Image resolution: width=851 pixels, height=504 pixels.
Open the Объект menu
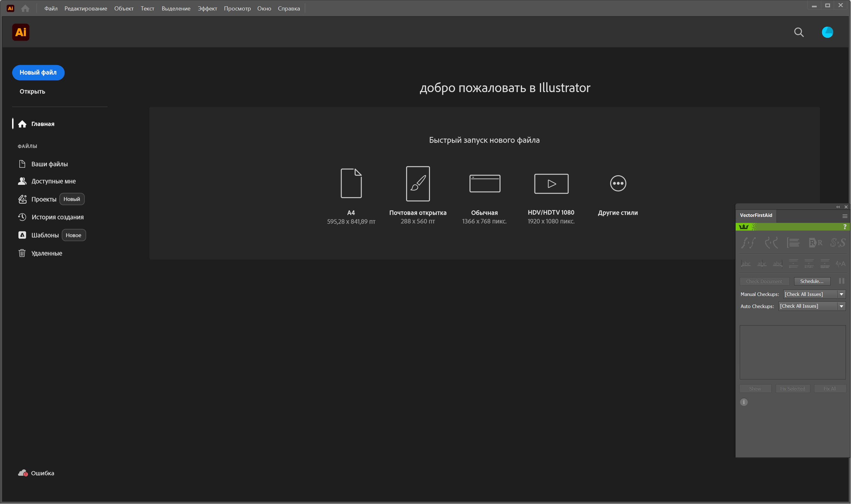(x=124, y=9)
